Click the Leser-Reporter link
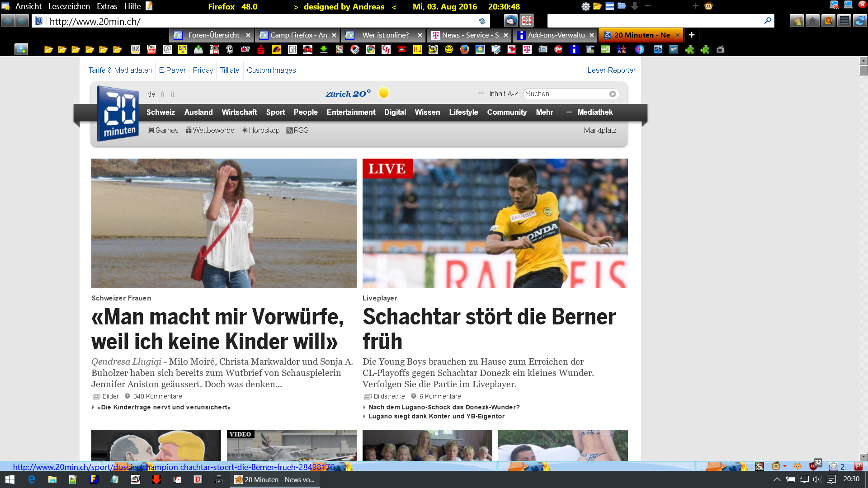The height and width of the screenshot is (488, 868). pos(611,70)
